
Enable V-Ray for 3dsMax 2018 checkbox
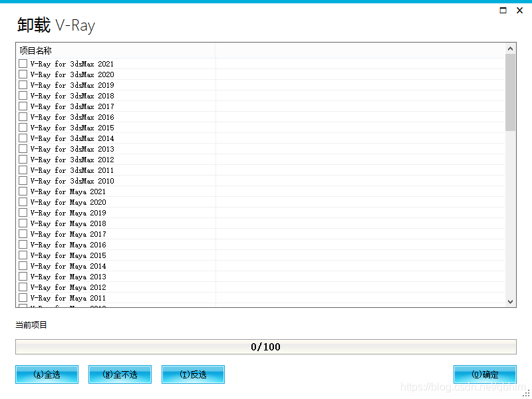[23, 96]
